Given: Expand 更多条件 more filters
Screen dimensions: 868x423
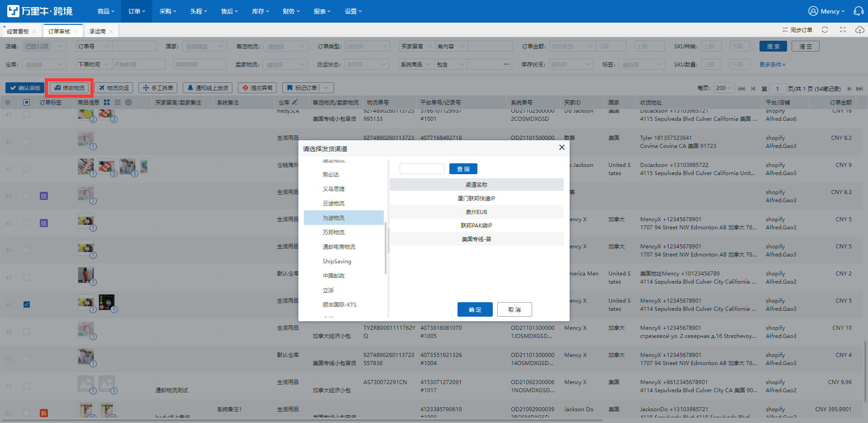Looking at the screenshot, I should [772, 65].
